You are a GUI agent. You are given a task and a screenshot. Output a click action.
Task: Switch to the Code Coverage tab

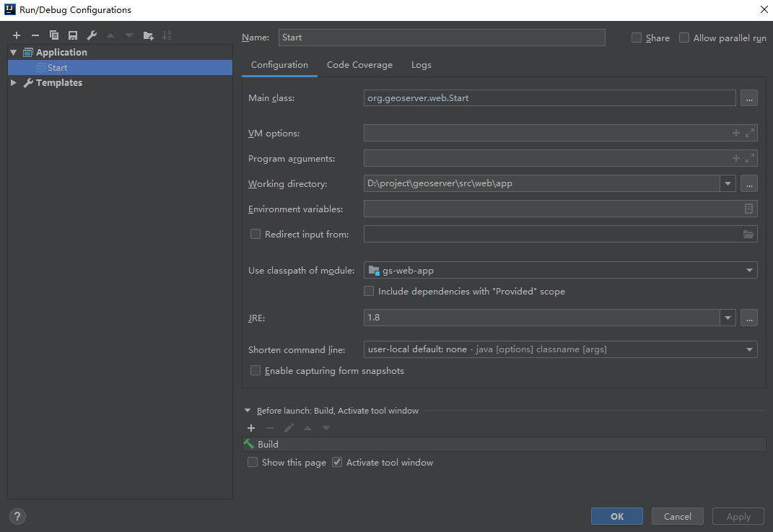pyautogui.click(x=359, y=65)
